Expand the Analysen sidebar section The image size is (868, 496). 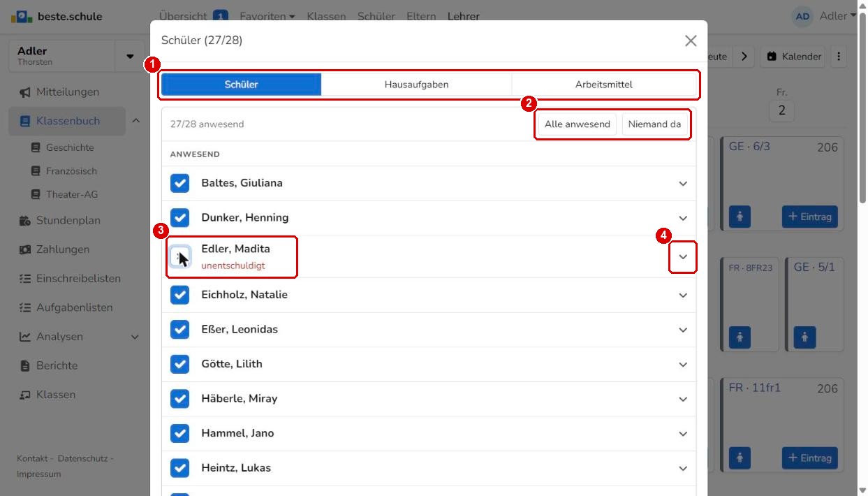tap(135, 337)
